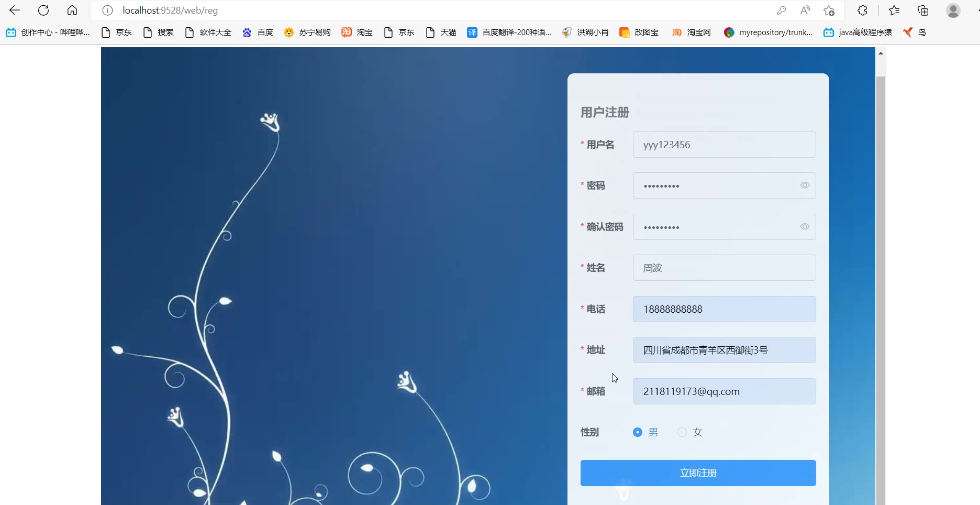This screenshot has width=980, height=505.
Task: Open the user profile avatar
Action: [953, 10]
